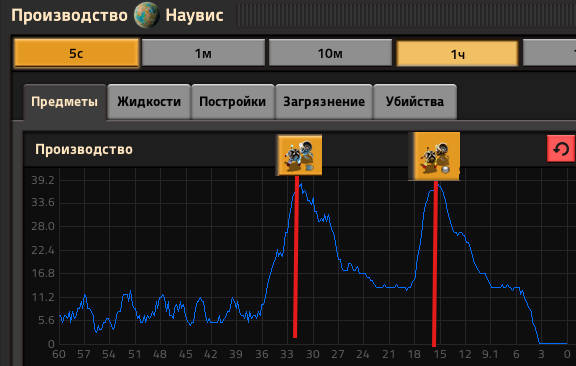Click the 42 x-axis label
Screen dimensions: 576x366
pyautogui.click(x=211, y=354)
